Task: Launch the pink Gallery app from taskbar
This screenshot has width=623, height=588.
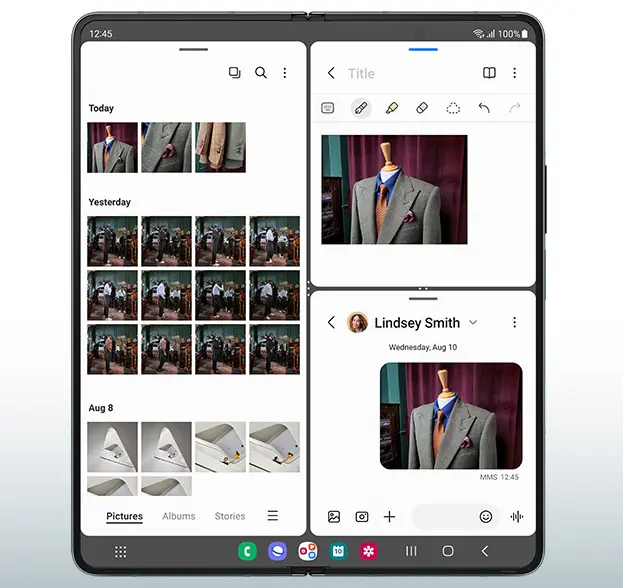Action: pyautogui.click(x=368, y=551)
